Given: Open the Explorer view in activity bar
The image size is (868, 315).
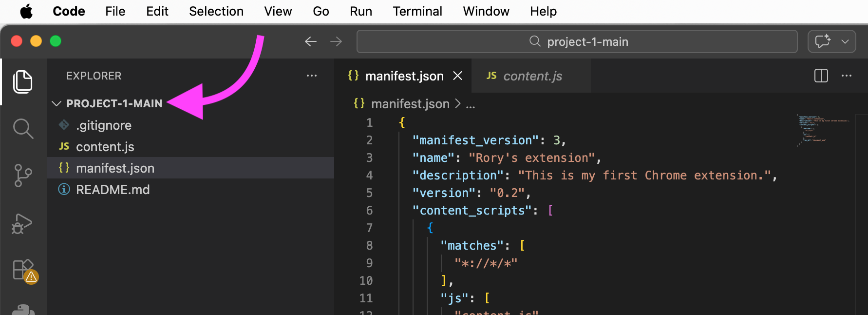Looking at the screenshot, I should (x=23, y=81).
